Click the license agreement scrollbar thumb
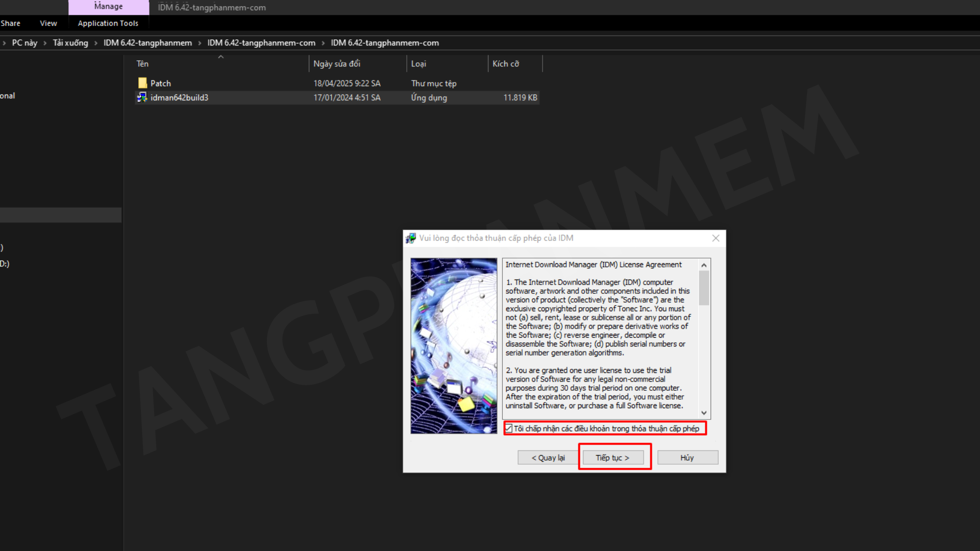Image resolution: width=980 pixels, height=551 pixels. 704,288
